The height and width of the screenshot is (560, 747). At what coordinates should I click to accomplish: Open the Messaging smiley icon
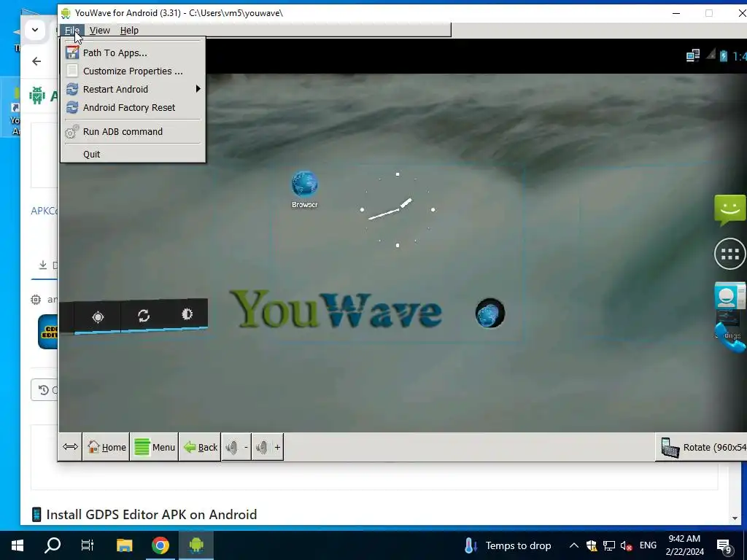coord(729,209)
